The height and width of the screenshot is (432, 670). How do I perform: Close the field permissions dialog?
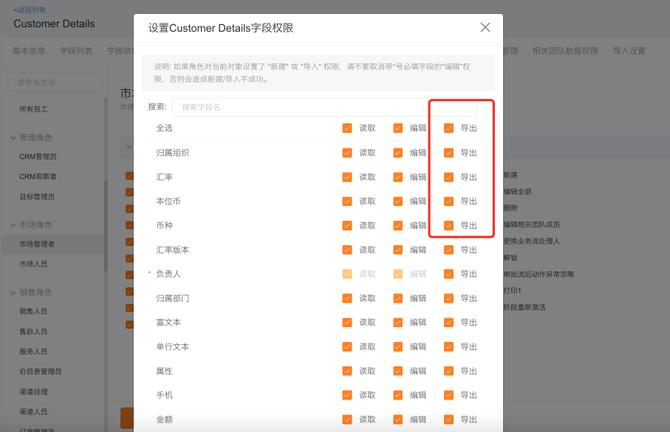tap(485, 28)
